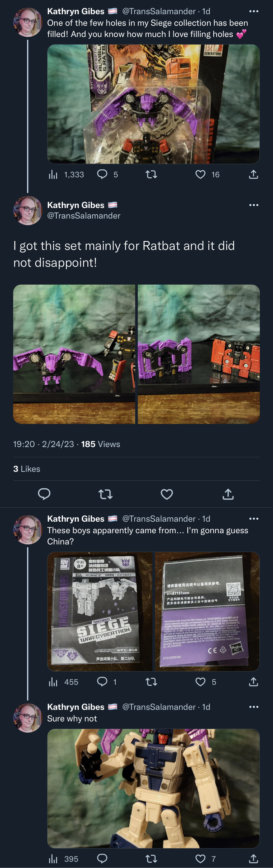
Task: Retweet the first tweet with the Rumble & Ratbat package
Action: click(x=151, y=174)
